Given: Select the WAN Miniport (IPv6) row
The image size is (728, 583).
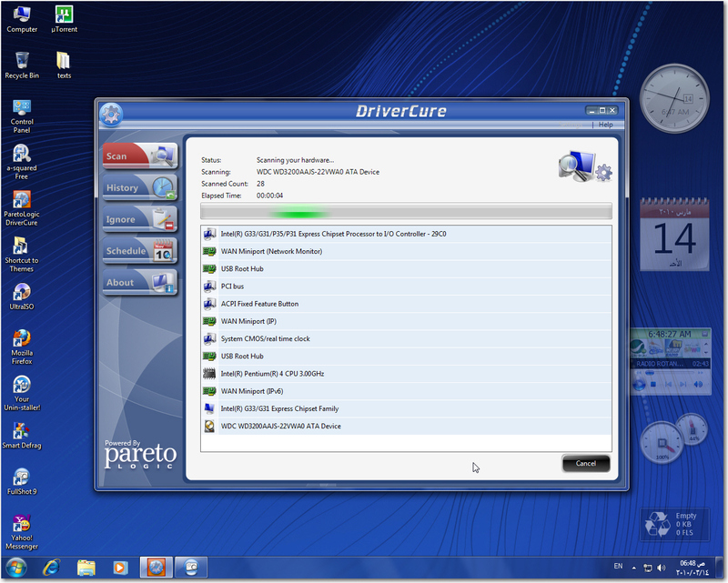Looking at the screenshot, I should coord(406,391).
